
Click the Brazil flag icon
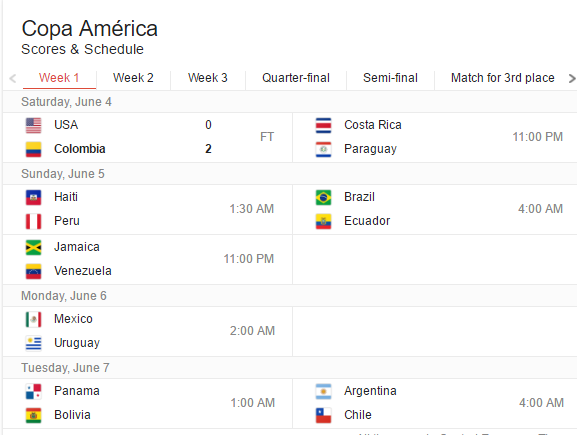pos(323,198)
